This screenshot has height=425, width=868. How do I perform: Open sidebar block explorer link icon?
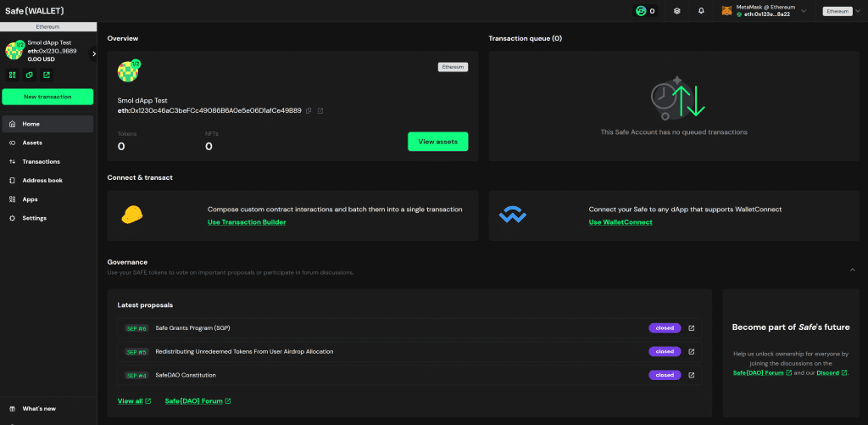(x=47, y=75)
